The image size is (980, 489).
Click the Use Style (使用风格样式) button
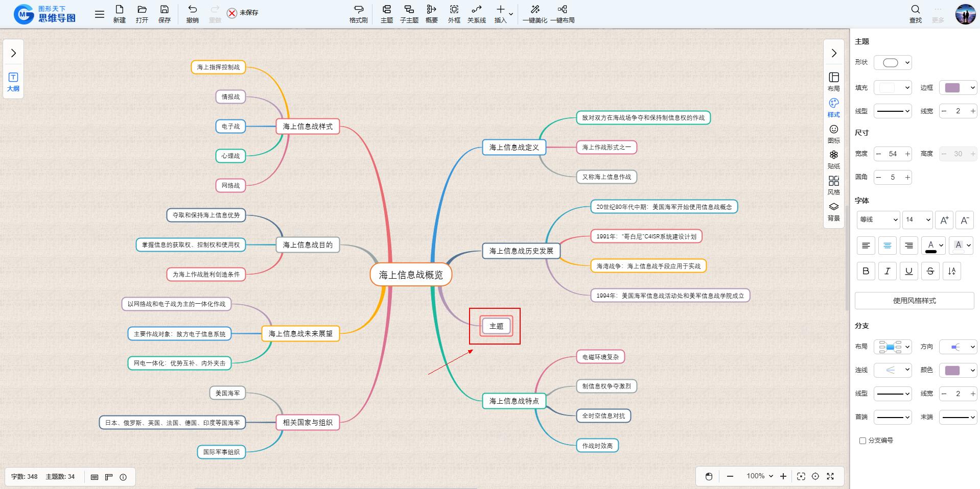pos(914,301)
